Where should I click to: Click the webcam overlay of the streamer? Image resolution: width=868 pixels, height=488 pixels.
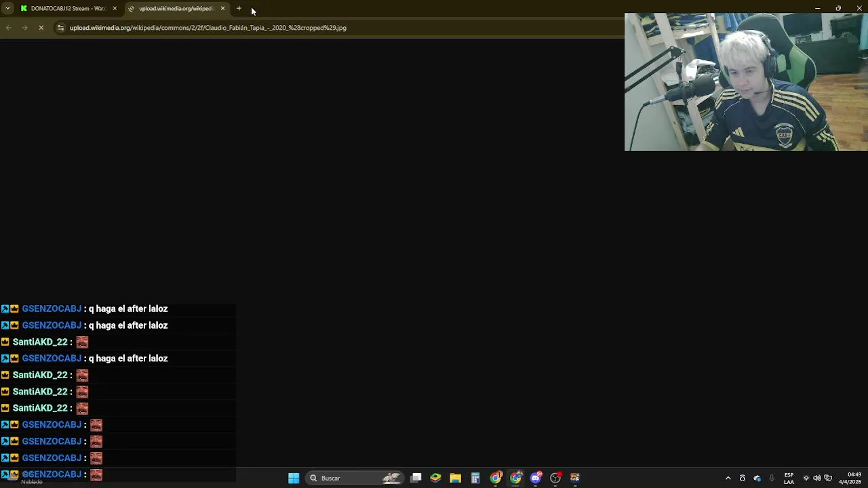(746, 82)
